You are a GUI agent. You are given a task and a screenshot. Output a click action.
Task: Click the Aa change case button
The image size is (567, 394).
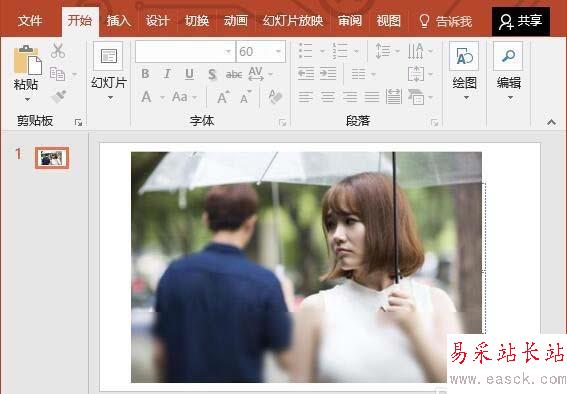180,97
